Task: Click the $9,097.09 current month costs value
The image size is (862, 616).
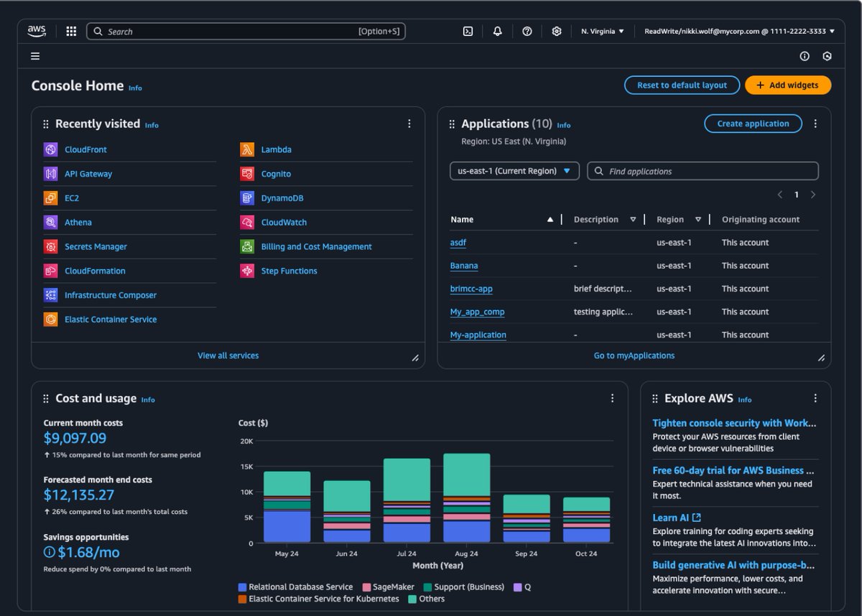Action: click(75, 438)
